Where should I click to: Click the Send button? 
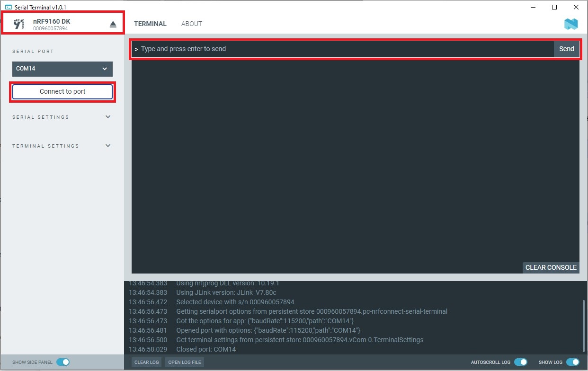(x=566, y=49)
